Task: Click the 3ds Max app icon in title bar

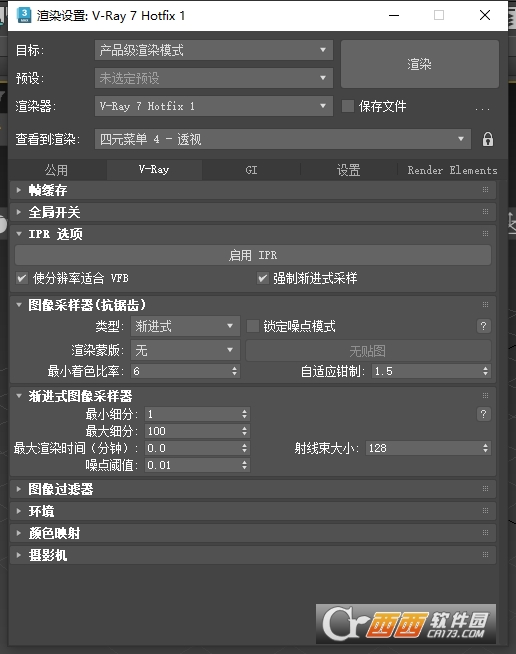Action: [x=24, y=15]
